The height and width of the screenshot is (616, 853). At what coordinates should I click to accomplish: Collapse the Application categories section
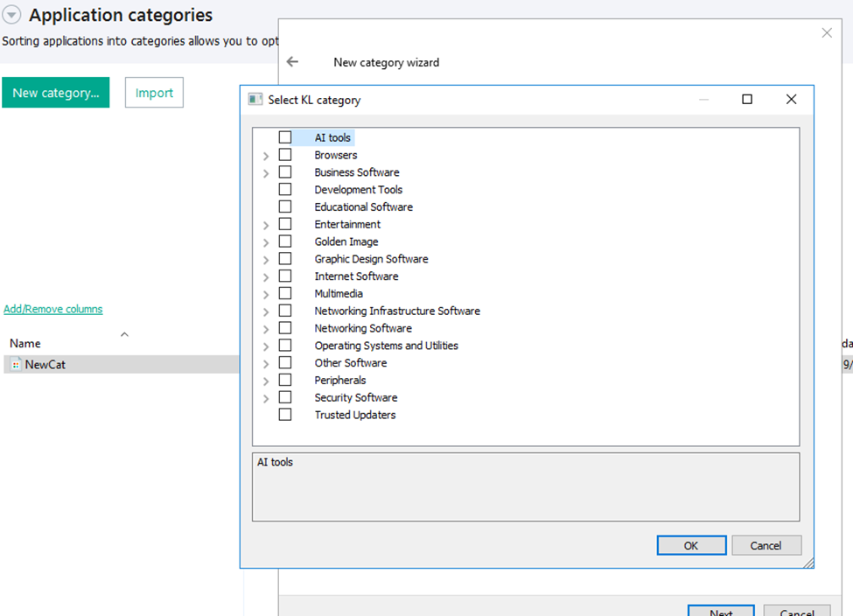[x=11, y=15]
